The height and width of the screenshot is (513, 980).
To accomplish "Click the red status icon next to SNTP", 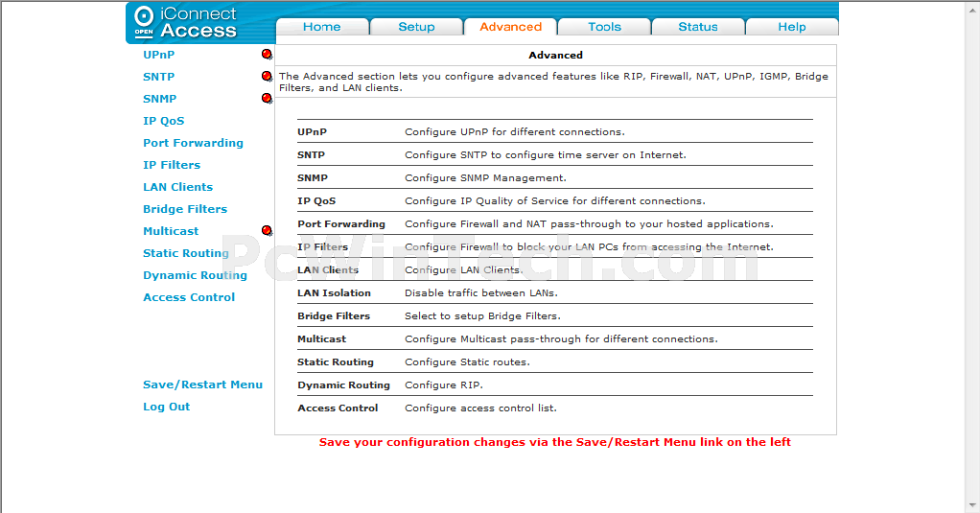I will coord(267,77).
